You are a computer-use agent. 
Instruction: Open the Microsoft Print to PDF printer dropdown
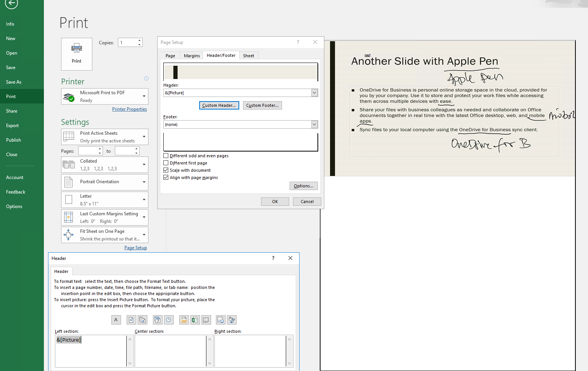pyautogui.click(x=105, y=96)
